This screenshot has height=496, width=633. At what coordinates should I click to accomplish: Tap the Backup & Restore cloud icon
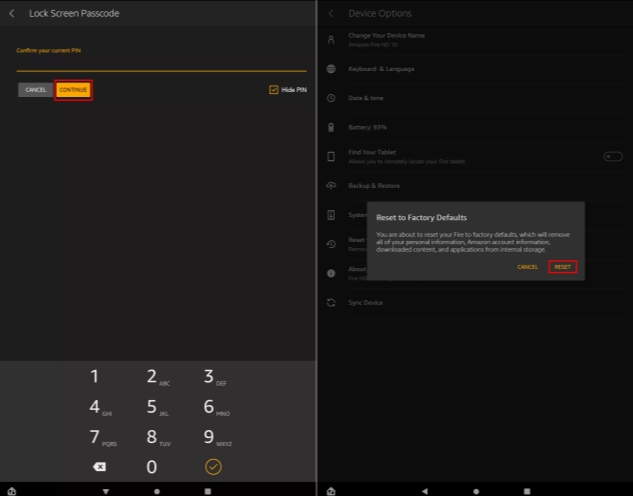[331, 186]
